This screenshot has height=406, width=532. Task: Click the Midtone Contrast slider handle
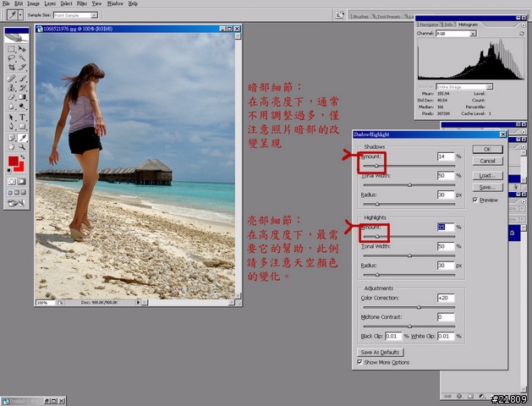[x=409, y=326]
